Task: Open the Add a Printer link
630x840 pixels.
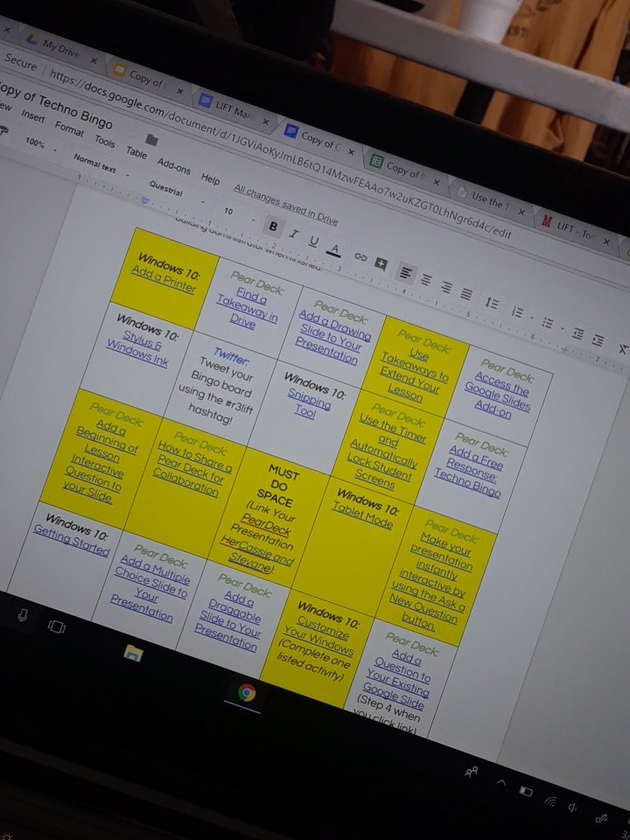Action: [164, 280]
